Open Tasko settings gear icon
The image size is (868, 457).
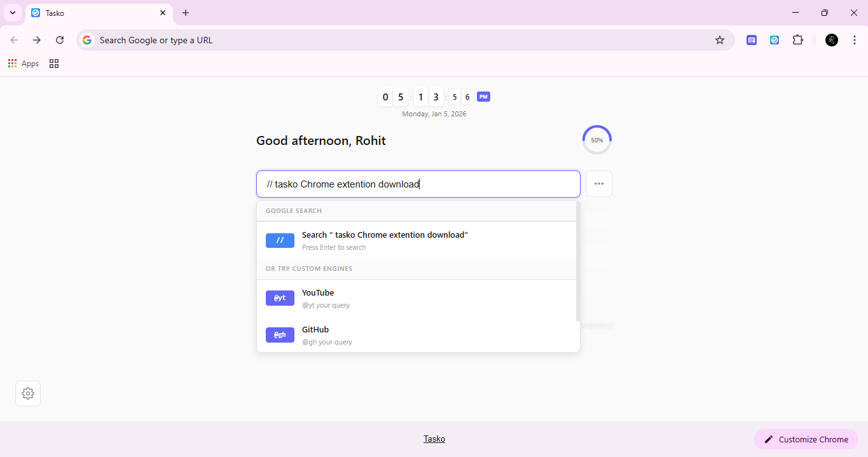pos(28,393)
